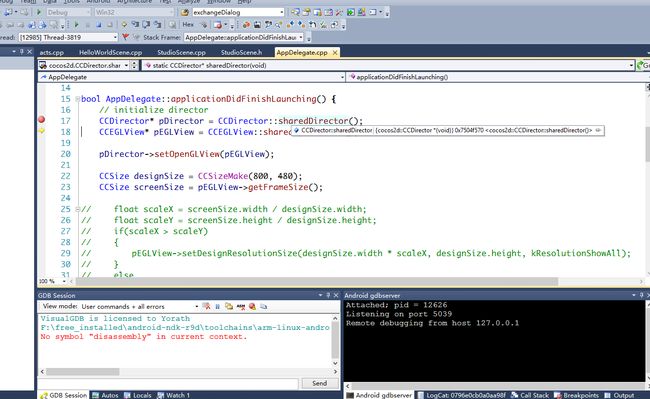Pin the GDB Session panel
This screenshot has height=399, width=650.
(x=328, y=295)
